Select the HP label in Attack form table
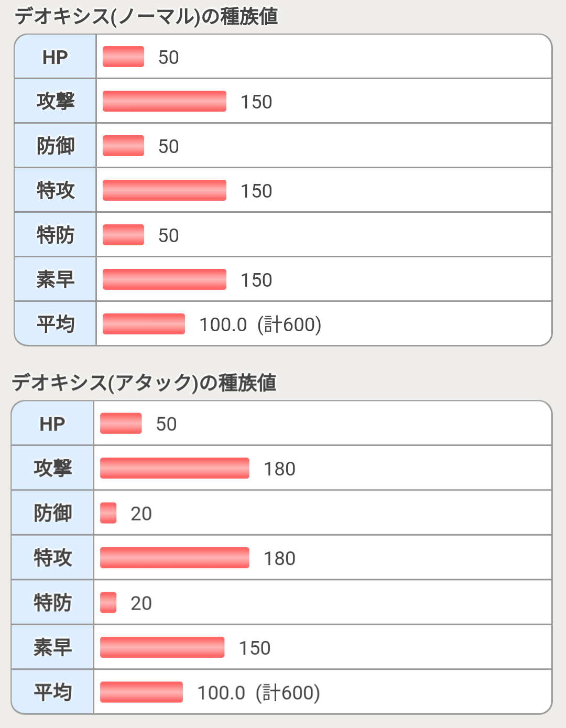 [52, 424]
